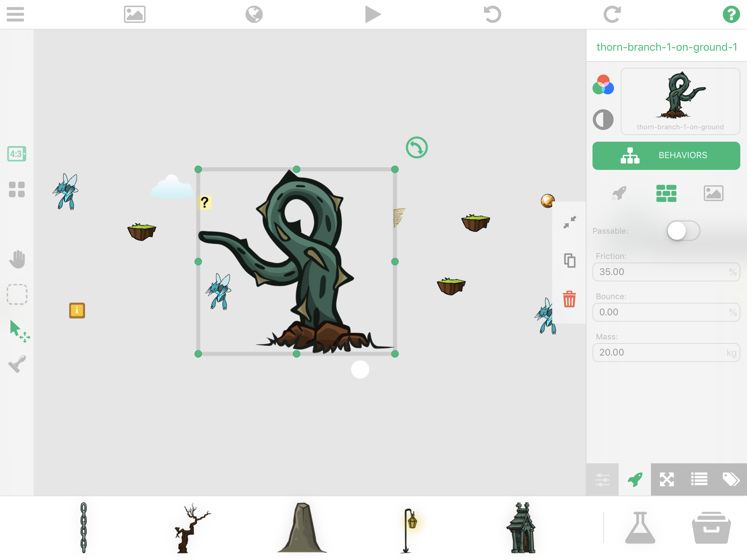The width and height of the screenshot is (747, 560).
Task: Open the green help question button
Action: [731, 14]
